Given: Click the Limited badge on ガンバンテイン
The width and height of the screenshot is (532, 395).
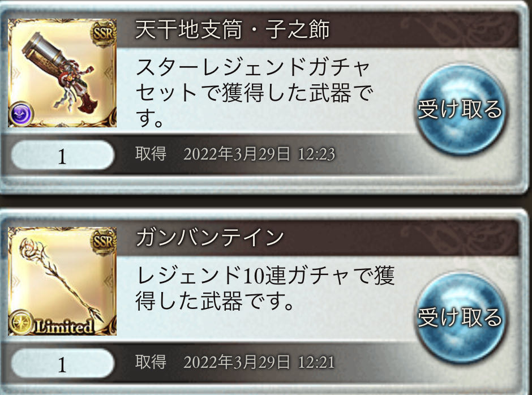Looking at the screenshot, I should click(63, 326).
